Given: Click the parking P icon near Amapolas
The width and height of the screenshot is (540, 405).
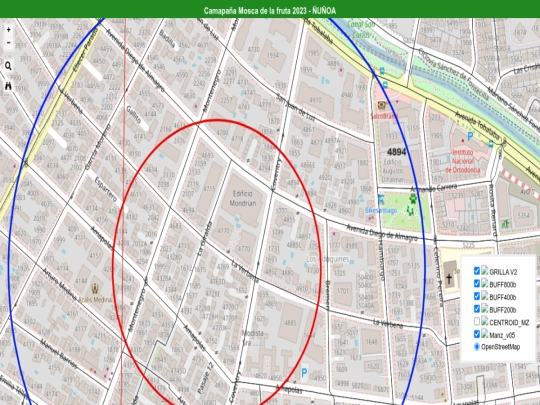Looking at the screenshot, I should [304, 373].
